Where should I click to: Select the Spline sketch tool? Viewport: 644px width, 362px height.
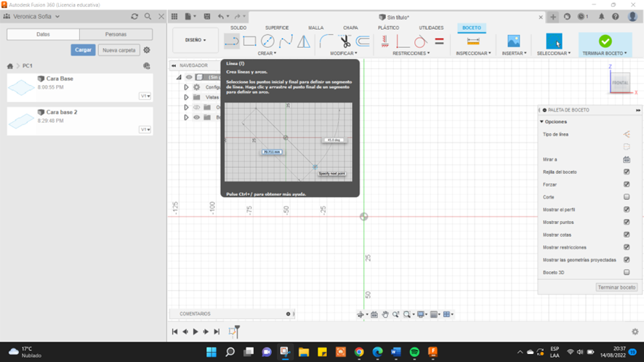click(286, 41)
